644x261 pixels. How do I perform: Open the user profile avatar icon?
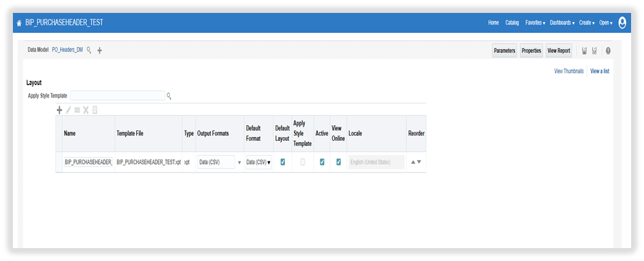click(x=622, y=23)
